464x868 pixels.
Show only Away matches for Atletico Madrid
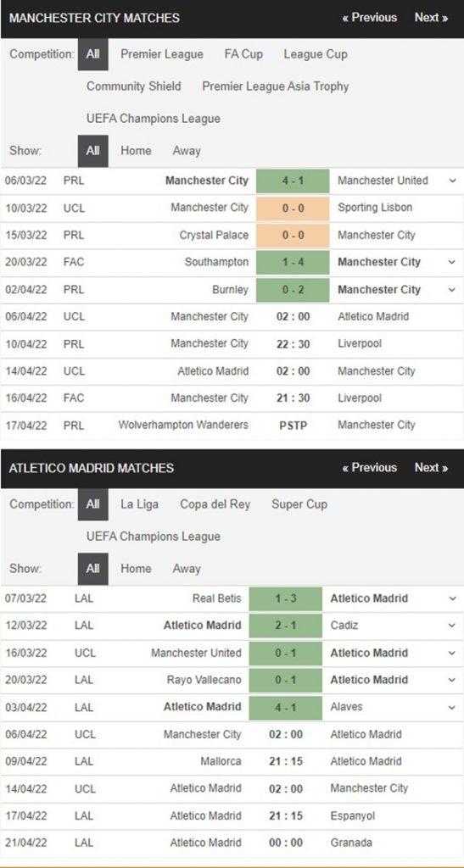tap(187, 569)
